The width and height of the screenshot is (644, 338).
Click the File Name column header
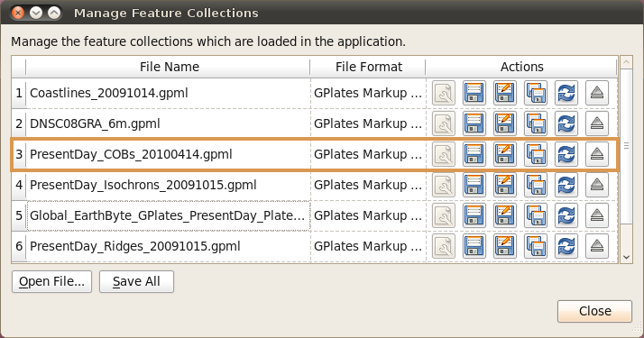pos(169,67)
